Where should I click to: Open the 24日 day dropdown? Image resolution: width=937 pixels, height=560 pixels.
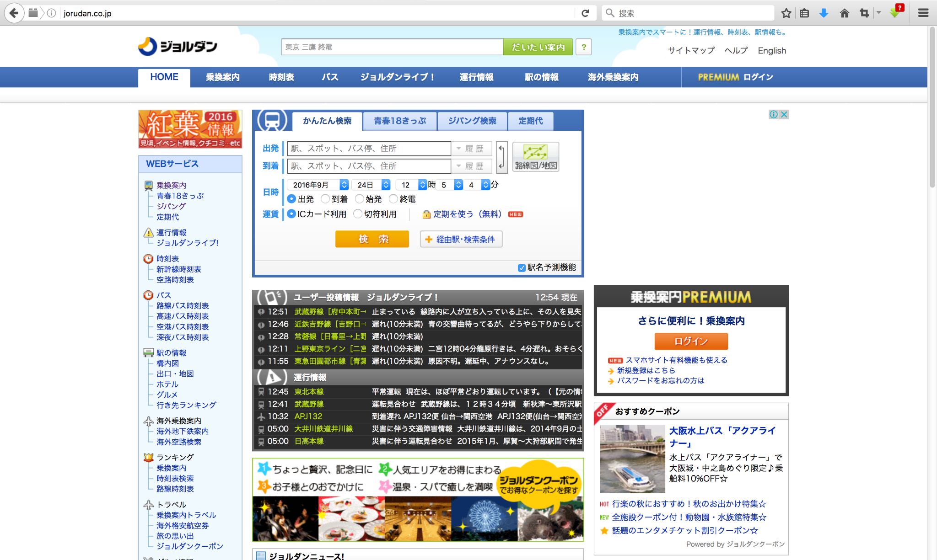tap(372, 185)
